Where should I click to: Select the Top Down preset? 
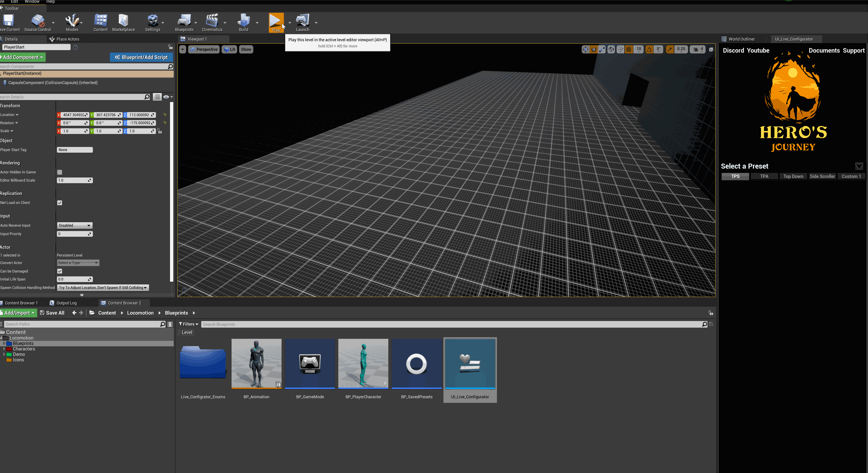click(x=793, y=177)
